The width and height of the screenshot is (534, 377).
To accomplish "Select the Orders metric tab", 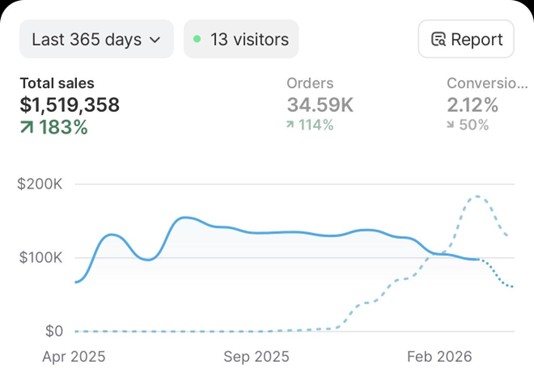I will coord(320,104).
